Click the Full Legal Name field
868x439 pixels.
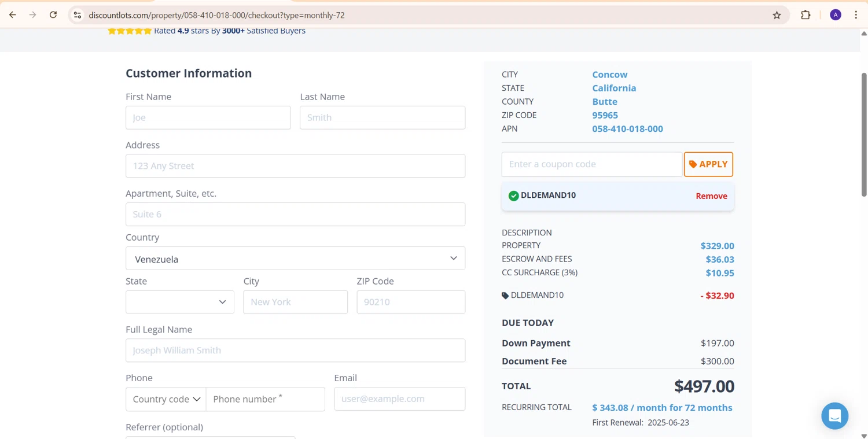pos(295,351)
